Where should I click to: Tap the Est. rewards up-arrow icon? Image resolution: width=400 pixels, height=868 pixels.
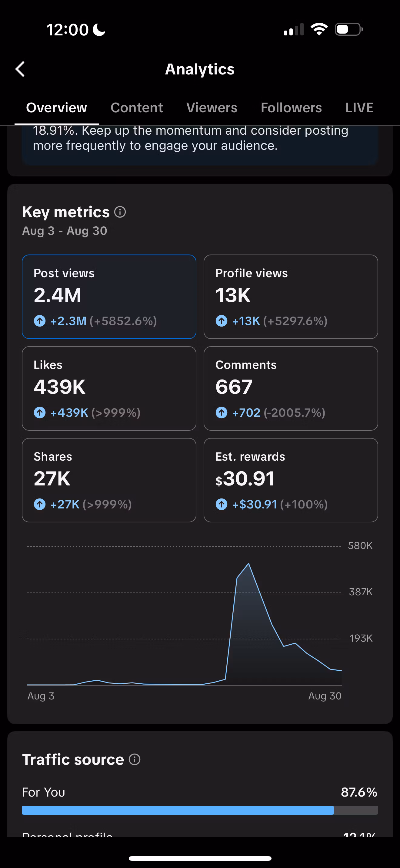(222, 504)
